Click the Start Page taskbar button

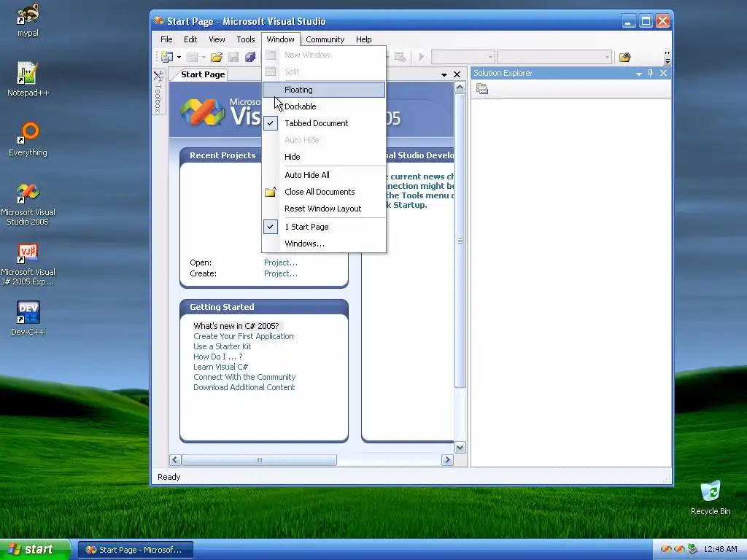click(x=135, y=550)
